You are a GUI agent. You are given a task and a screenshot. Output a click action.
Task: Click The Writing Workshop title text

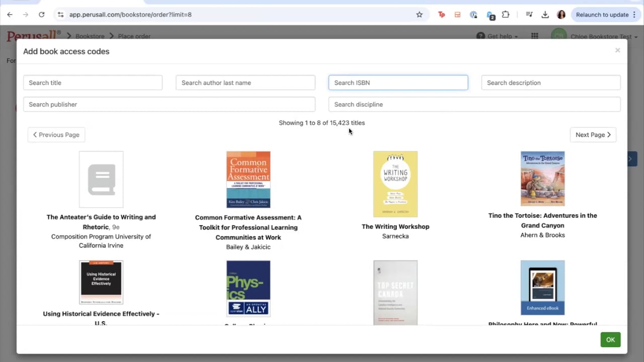[x=395, y=226]
